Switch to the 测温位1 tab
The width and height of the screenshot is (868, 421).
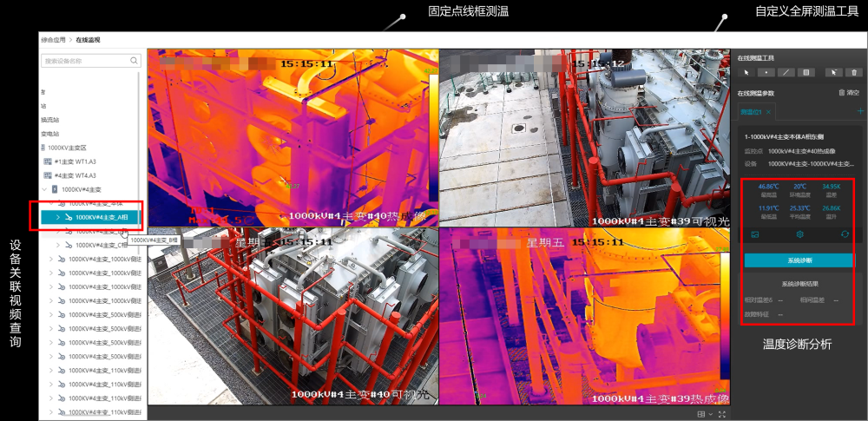[x=751, y=112]
